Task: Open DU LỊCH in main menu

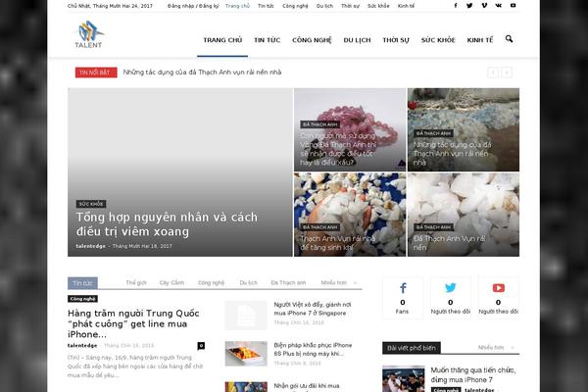Action: pos(357,40)
